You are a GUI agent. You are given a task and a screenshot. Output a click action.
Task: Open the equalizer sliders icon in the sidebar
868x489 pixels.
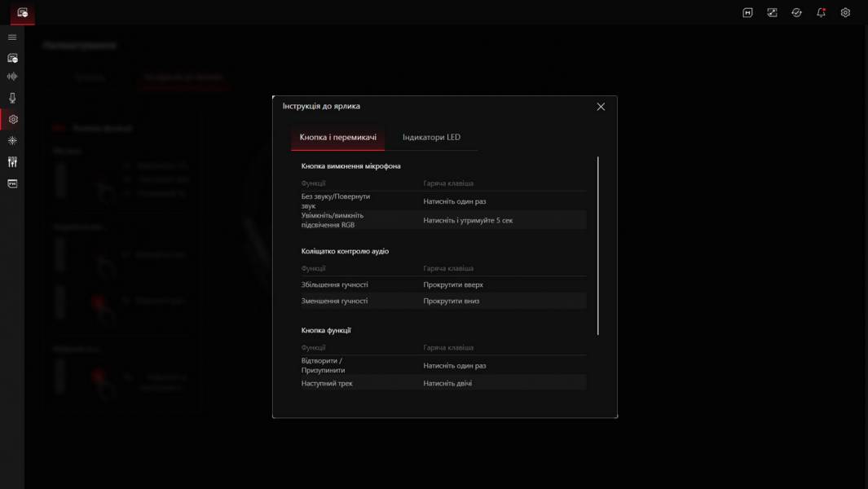[x=12, y=161]
